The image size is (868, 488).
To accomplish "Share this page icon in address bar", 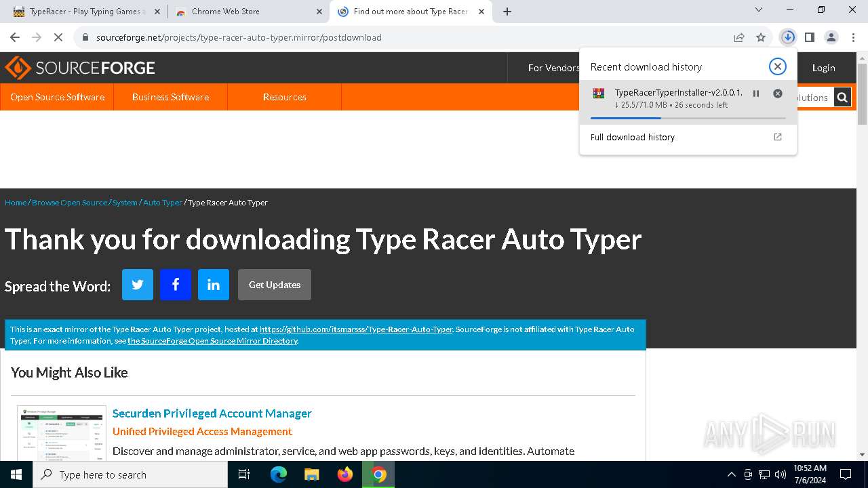I will click(739, 37).
